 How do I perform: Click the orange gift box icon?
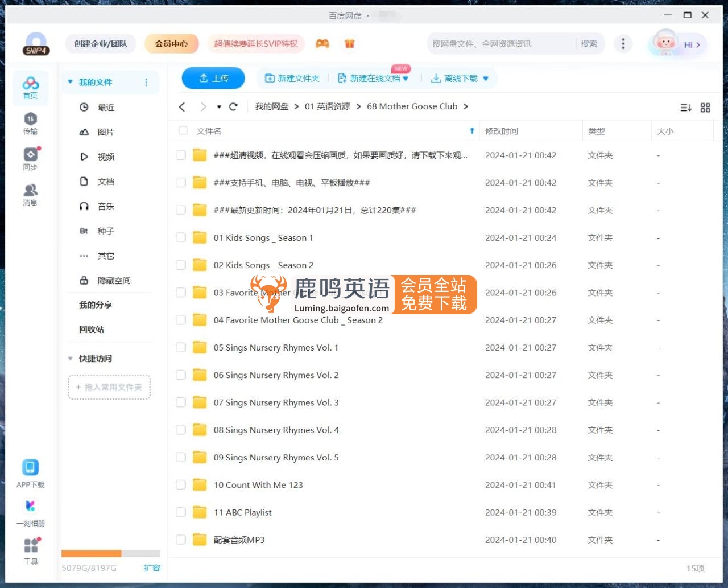[x=350, y=44]
